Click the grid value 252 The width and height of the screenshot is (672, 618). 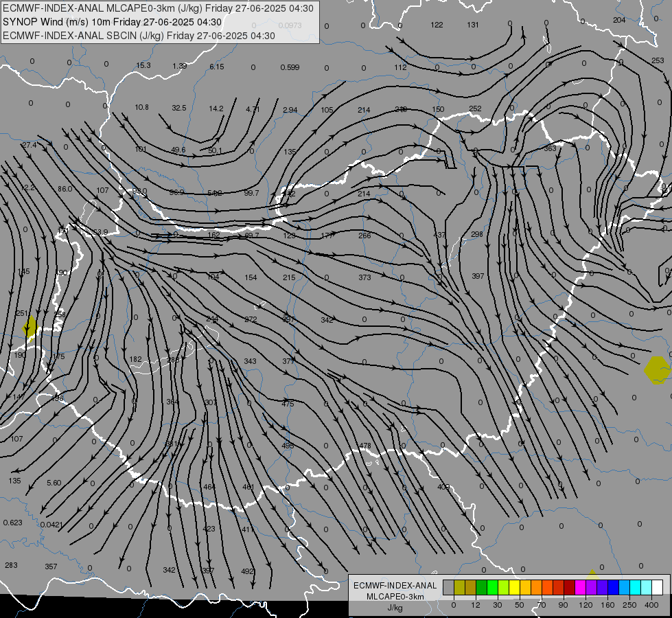tap(475, 108)
